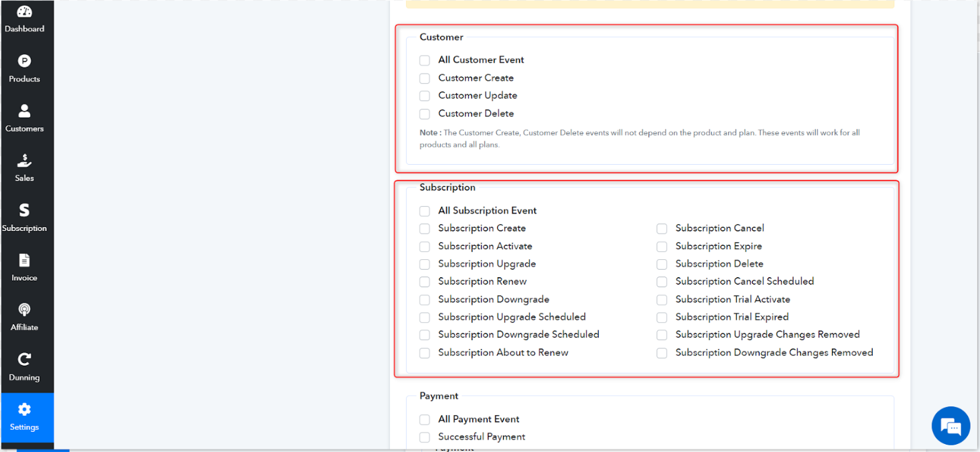
Task: Enable the Customer Create checkbox
Action: [425, 78]
